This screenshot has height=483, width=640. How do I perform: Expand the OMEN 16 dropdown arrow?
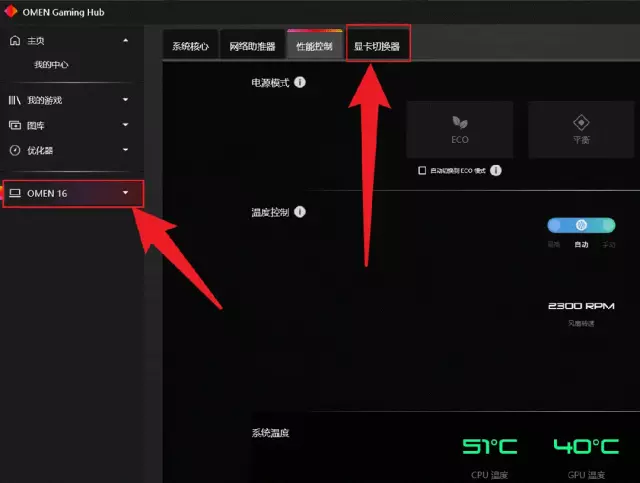click(x=126, y=193)
